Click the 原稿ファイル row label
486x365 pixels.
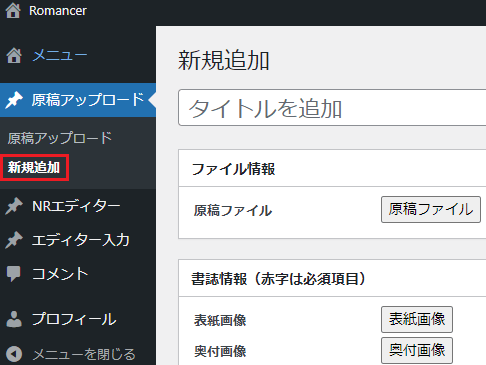pyautogui.click(x=233, y=211)
